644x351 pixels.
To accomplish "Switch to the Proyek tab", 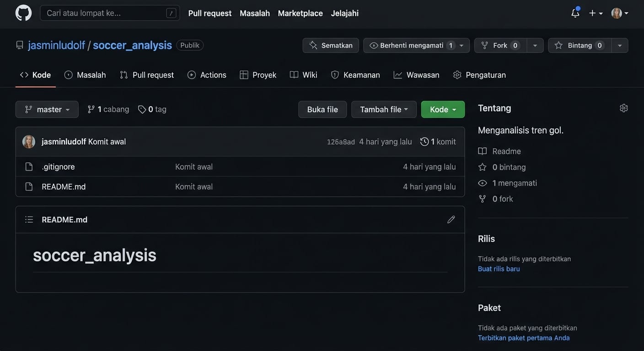I will [258, 75].
